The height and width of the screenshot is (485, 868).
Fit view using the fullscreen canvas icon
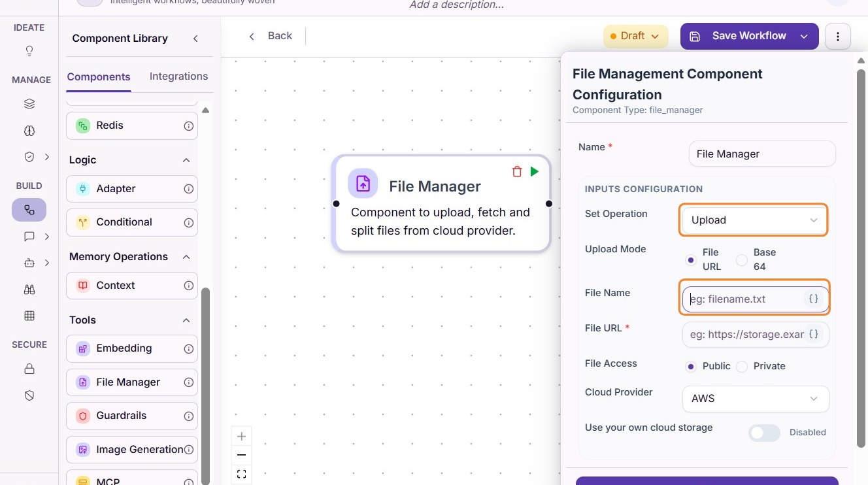coord(241,474)
